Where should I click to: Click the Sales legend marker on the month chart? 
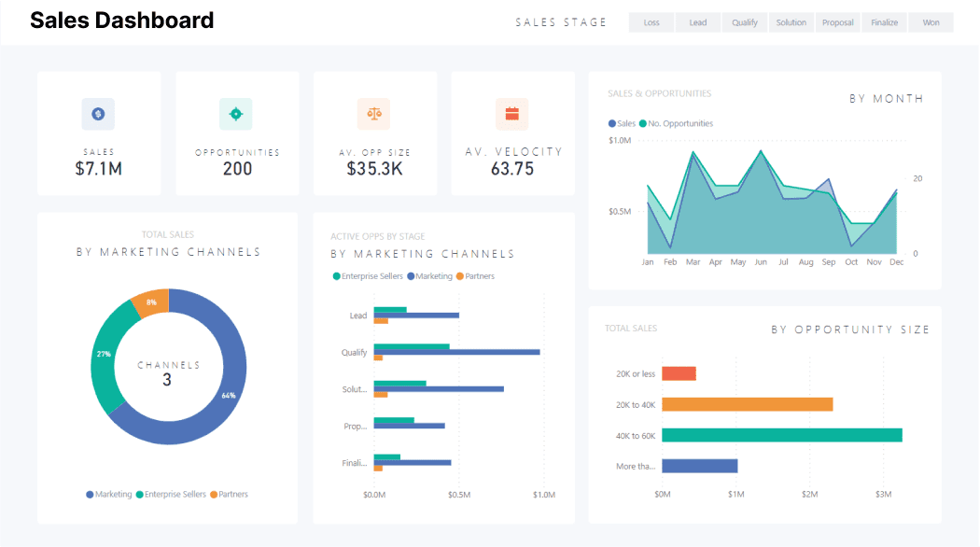click(x=609, y=123)
